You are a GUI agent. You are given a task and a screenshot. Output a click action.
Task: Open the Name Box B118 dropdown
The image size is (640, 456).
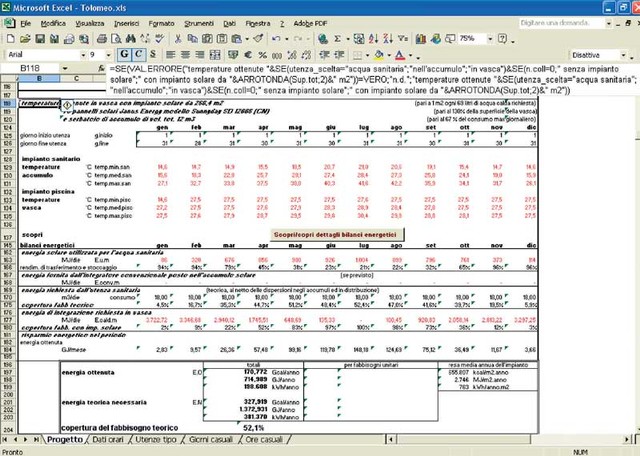click(x=64, y=68)
